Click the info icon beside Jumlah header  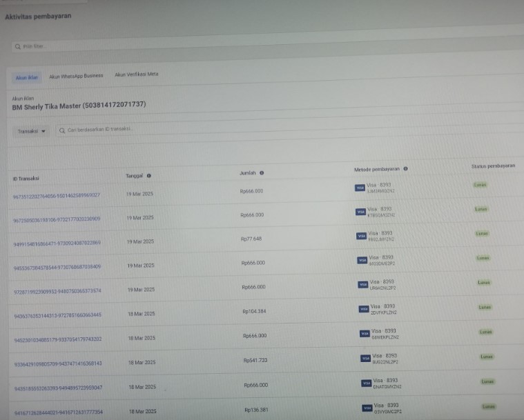[x=262, y=173]
